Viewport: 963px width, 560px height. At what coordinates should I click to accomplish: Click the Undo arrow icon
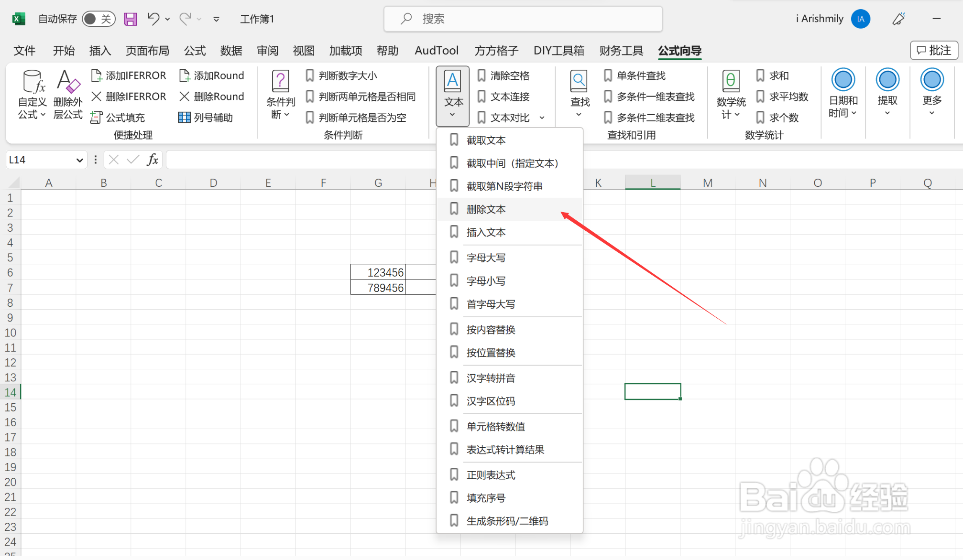(x=153, y=19)
